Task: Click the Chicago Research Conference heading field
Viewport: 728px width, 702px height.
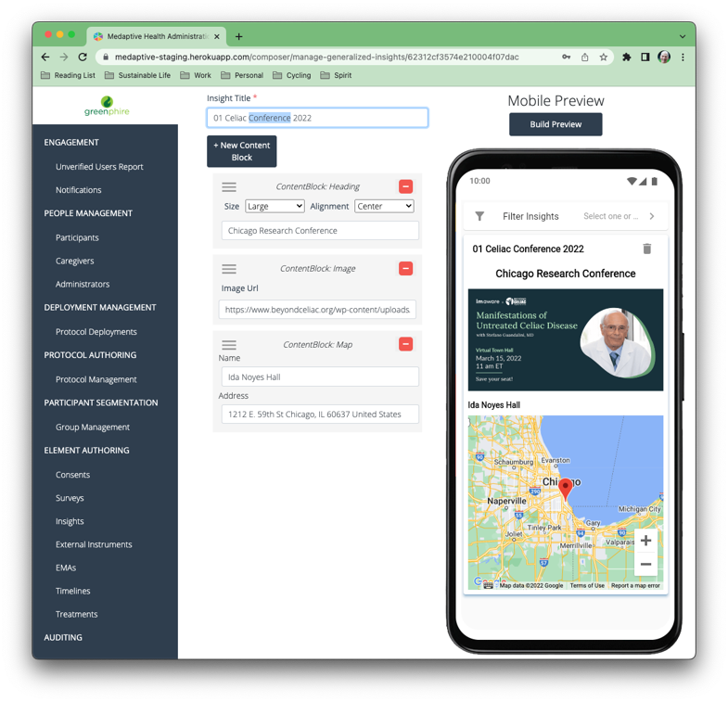Action: pos(320,231)
